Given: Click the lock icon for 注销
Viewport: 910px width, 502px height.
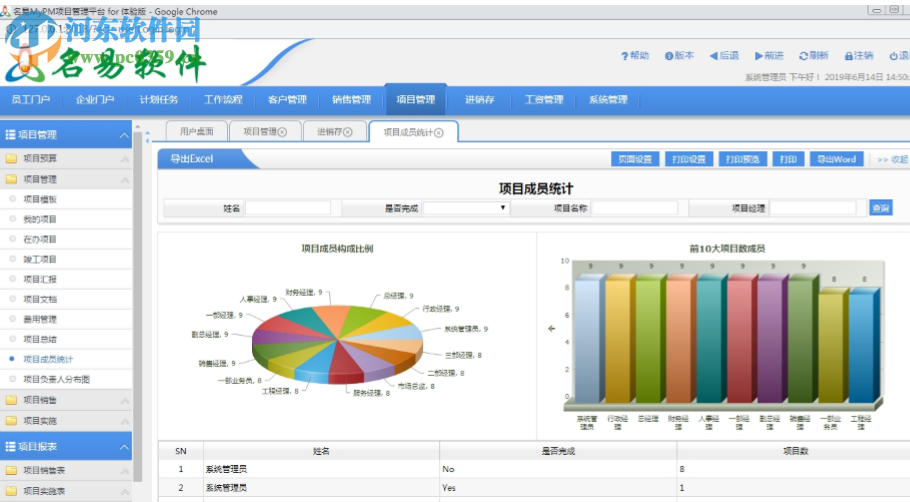Looking at the screenshot, I should click(848, 56).
